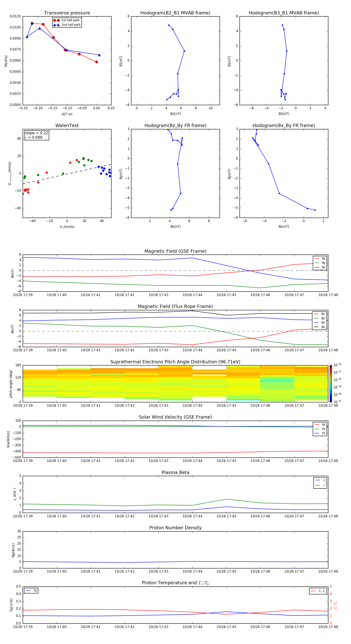Click the Proton Temperature and Te/Tp title
The height and width of the screenshot is (644, 351).
[175, 583]
